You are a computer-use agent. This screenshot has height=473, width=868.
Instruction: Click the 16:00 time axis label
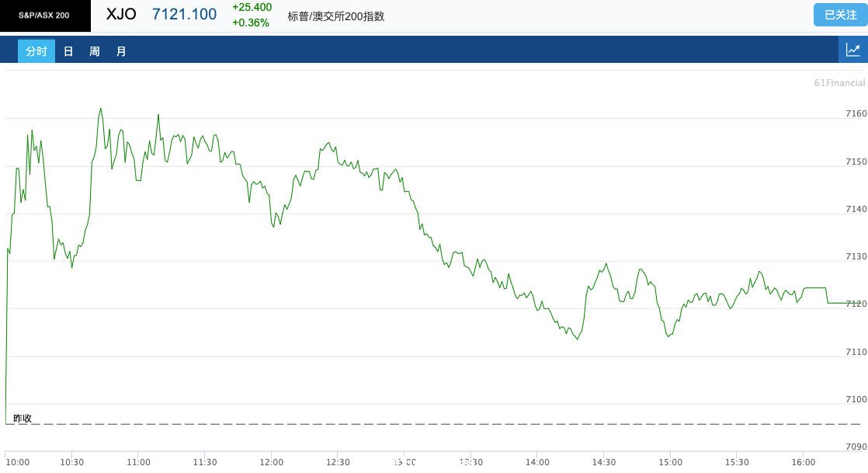click(804, 462)
